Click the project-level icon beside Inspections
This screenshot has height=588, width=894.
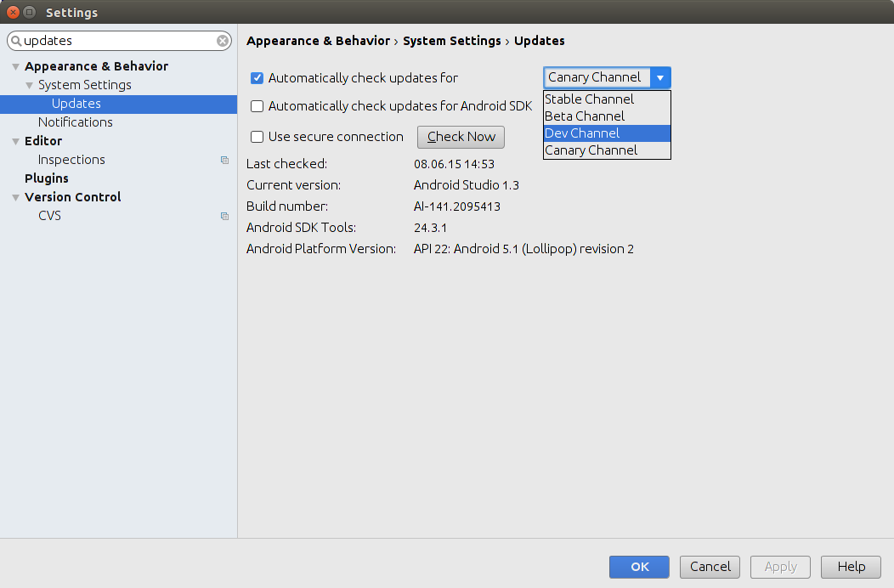coord(224,161)
